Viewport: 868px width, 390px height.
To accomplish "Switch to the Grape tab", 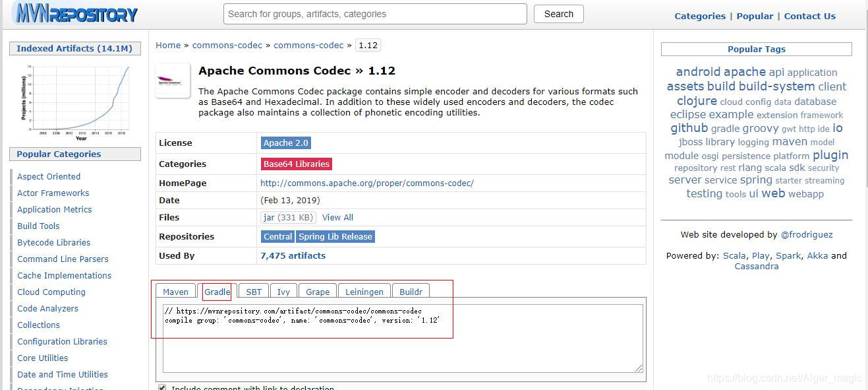I will (318, 292).
